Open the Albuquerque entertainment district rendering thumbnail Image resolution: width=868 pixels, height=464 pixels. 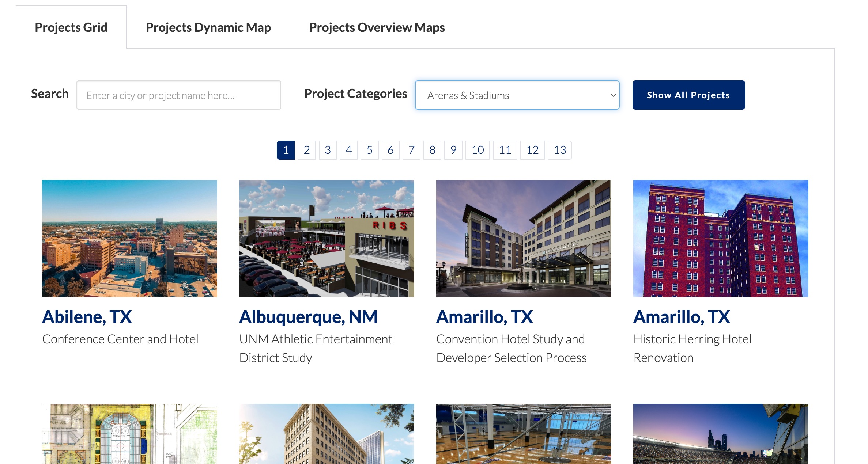click(327, 238)
